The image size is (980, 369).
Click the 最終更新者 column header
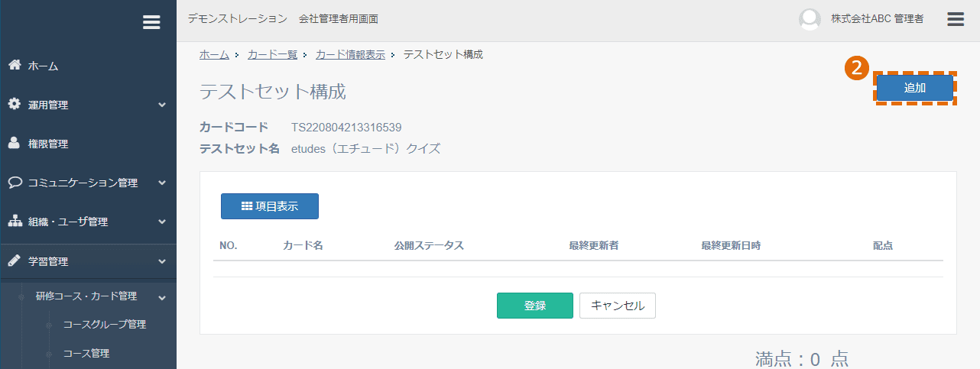pyautogui.click(x=594, y=245)
